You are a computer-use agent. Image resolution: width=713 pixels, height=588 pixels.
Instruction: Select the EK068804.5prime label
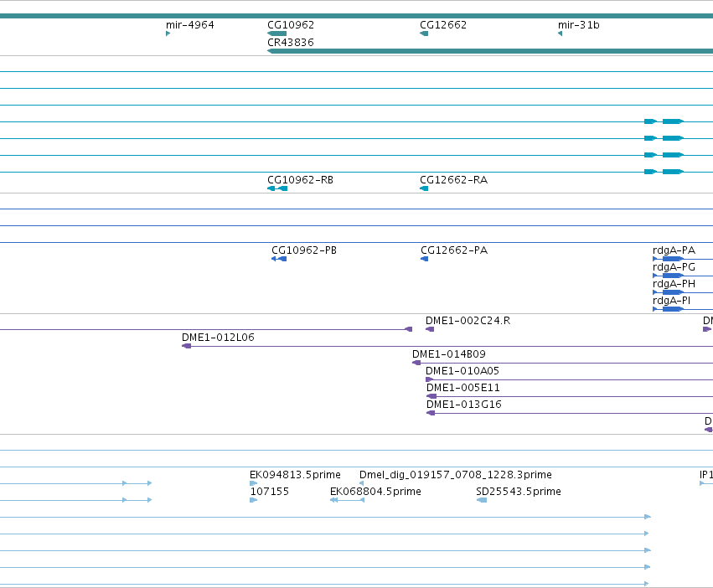coord(375,492)
